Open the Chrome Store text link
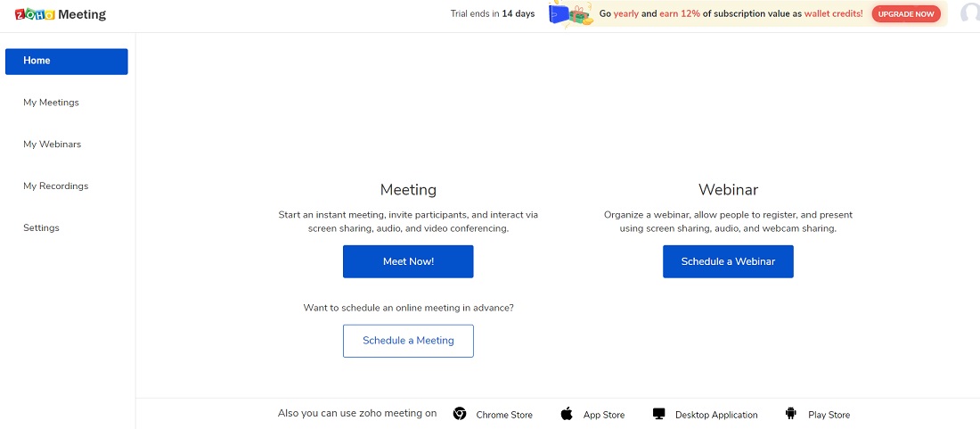Screen dimensions: 980x429 coord(504,415)
